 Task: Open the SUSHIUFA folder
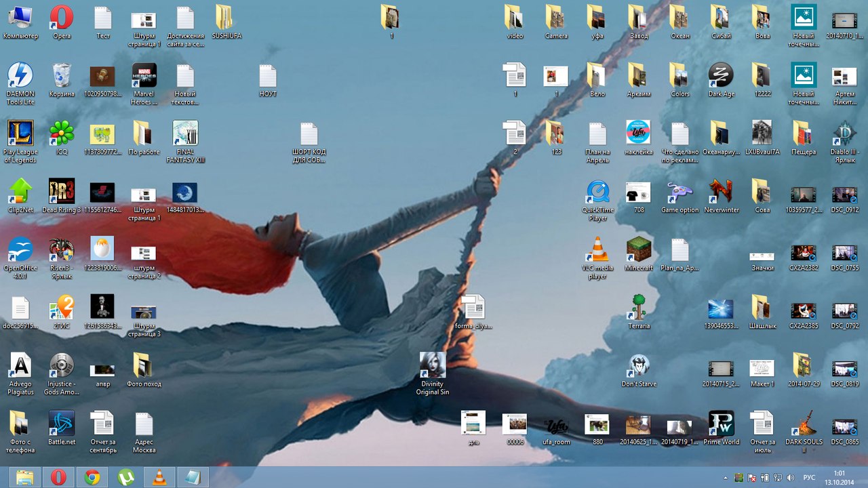(226, 22)
